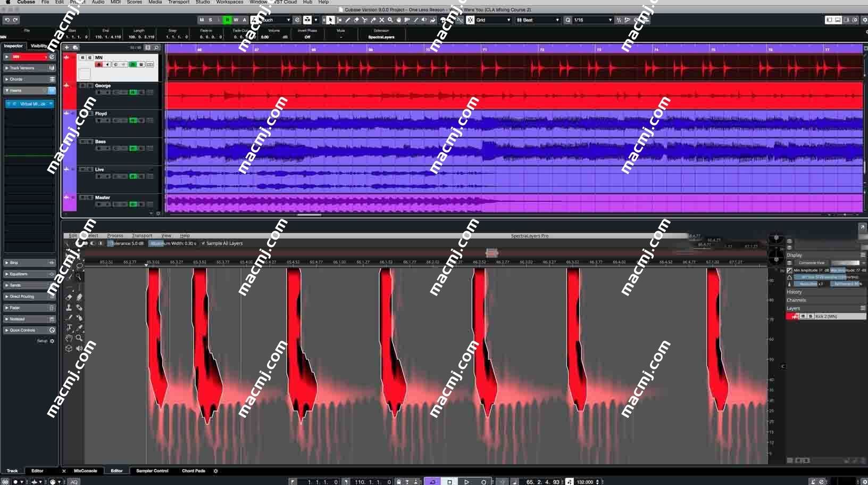Click the Virtual Mix insert slot in the Inspector
868x485 pixels.
tap(30, 104)
